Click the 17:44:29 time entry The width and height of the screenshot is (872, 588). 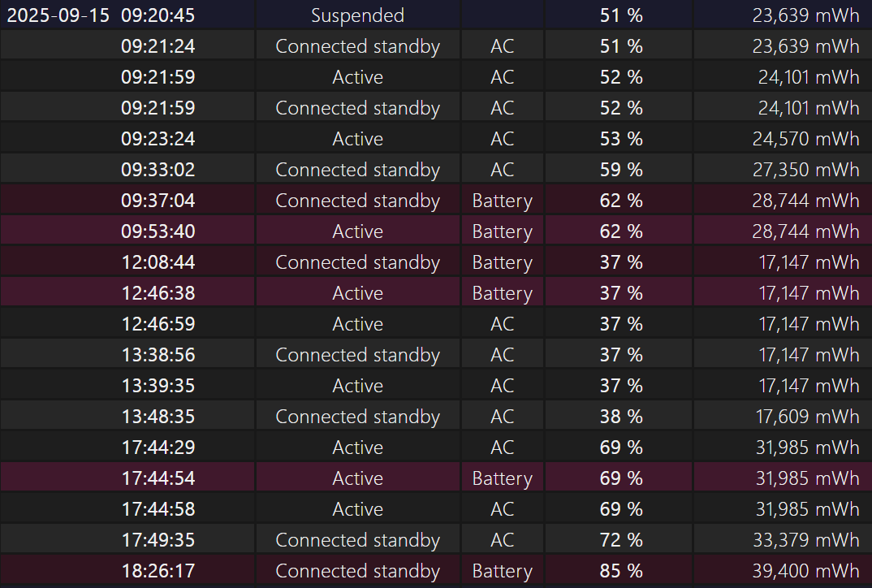(158, 447)
